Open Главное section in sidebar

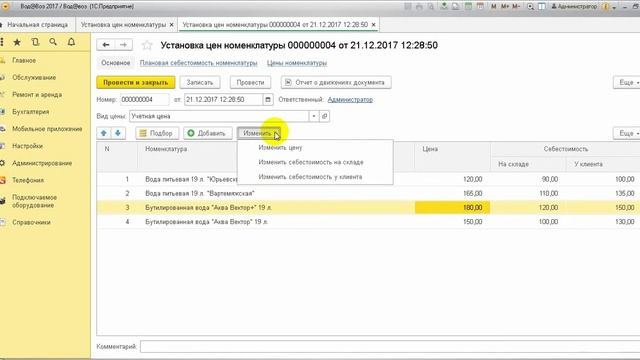tap(24, 60)
